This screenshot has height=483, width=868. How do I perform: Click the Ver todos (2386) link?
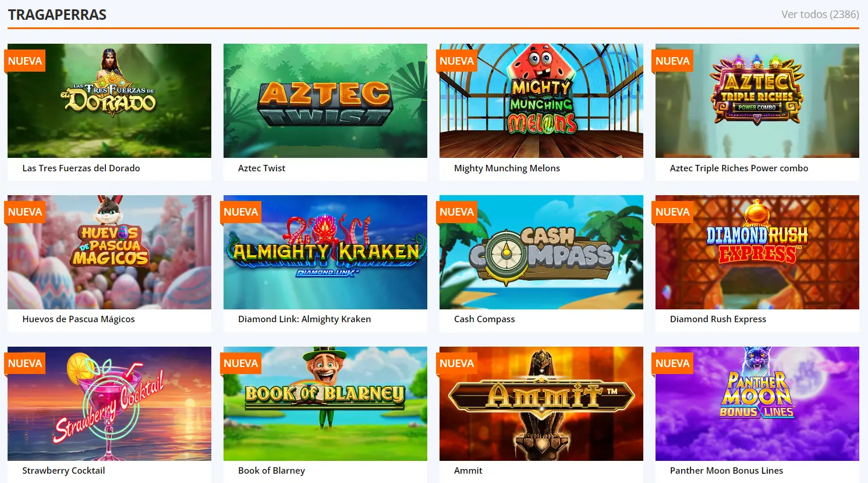820,15
